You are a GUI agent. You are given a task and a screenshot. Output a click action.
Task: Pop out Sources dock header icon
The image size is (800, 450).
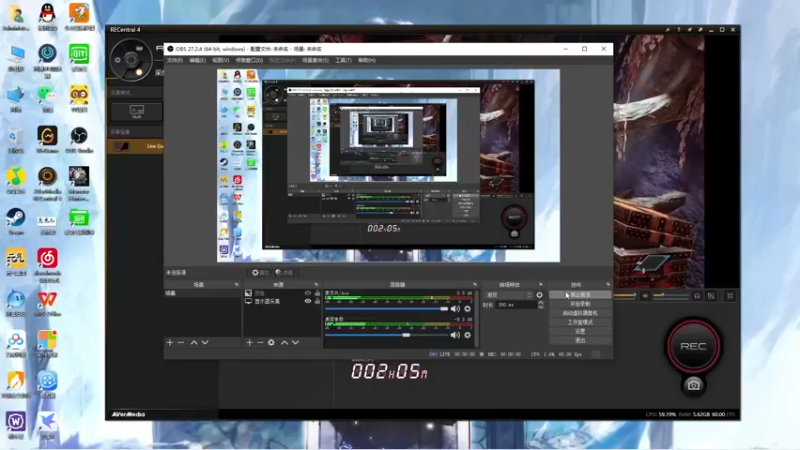coord(316,284)
